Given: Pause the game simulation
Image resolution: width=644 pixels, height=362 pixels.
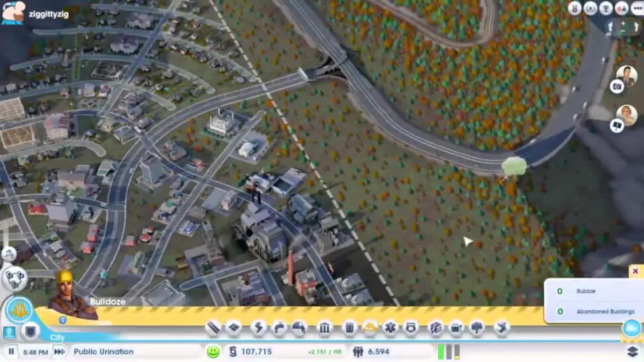Looking at the screenshot, I should point(11,351).
